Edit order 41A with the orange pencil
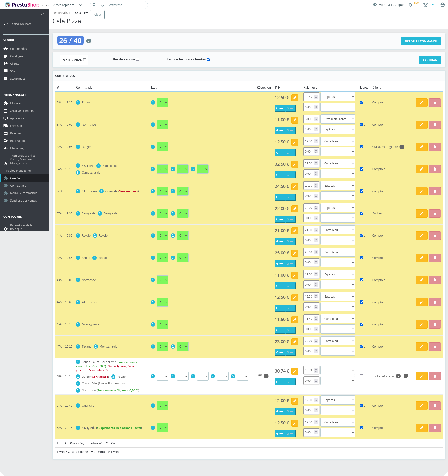This screenshot has width=448, height=476. [421, 236]
